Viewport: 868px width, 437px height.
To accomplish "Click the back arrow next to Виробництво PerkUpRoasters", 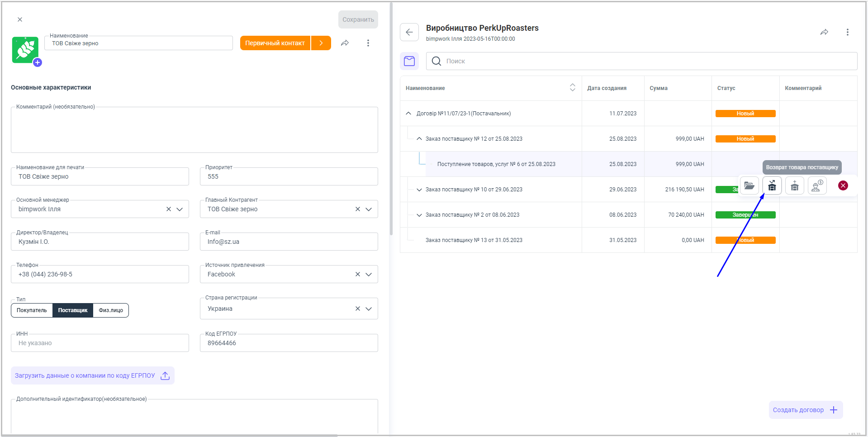I will [409, 32].
